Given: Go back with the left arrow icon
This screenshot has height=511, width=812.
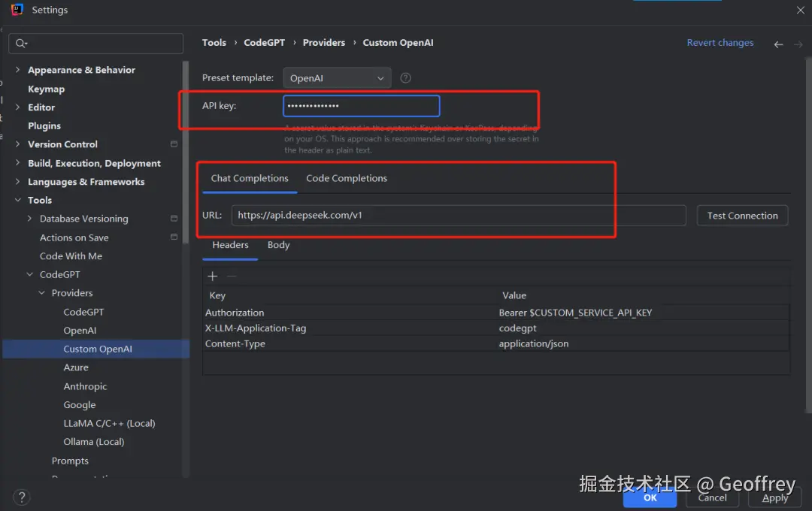Looking at the screenshot, I should tap(778, 44).
